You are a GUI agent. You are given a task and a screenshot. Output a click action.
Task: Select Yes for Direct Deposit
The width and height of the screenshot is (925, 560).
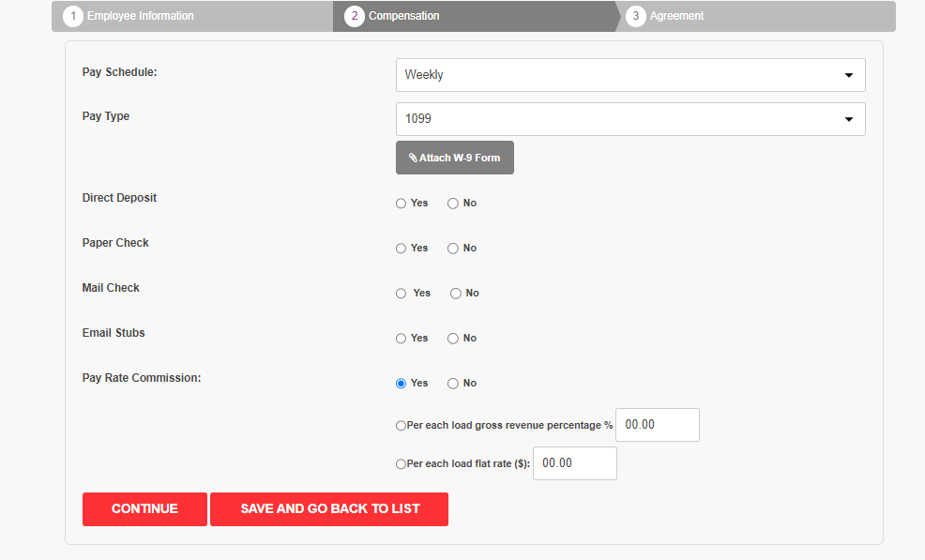(402, 204)
